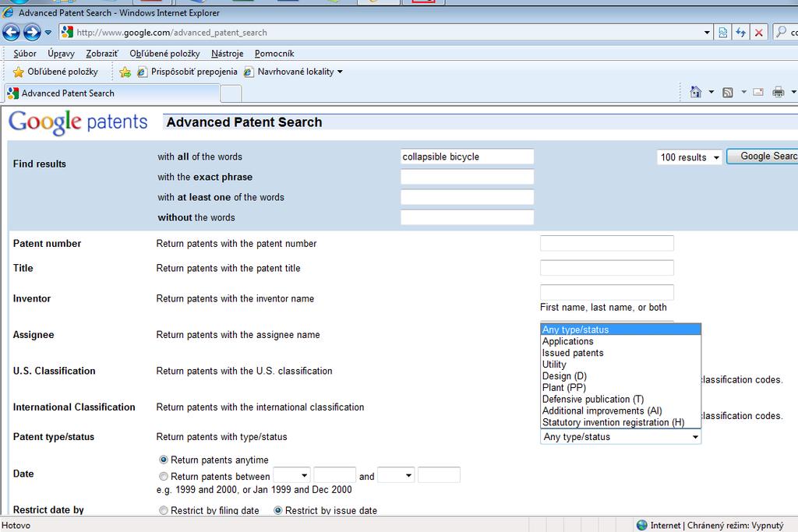
Task: Expand the Home button dropdown arrow
Action: 711,92
